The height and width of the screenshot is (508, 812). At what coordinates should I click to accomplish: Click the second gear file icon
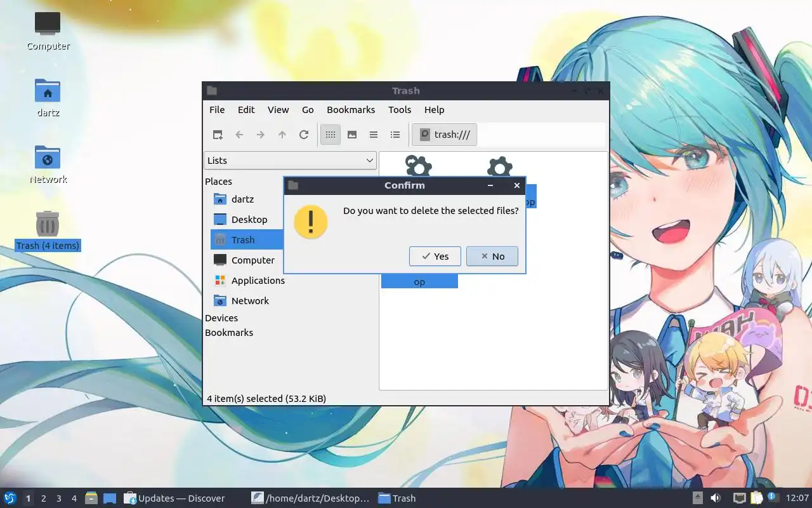(499, 166)
